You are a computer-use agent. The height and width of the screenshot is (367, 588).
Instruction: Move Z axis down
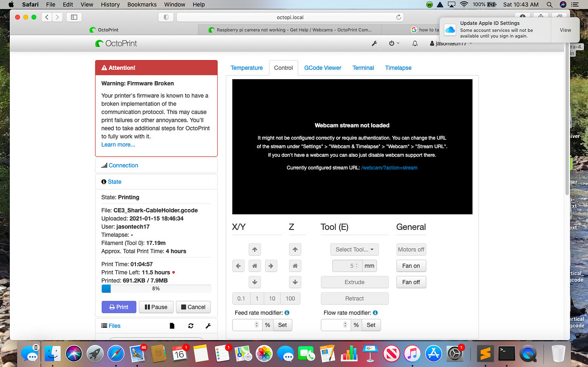coord(295,282)
